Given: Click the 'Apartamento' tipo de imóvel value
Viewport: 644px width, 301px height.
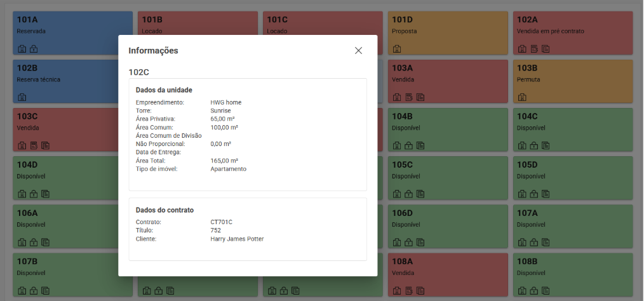Looking at the screenshot, I should click(x=229, y=169).
